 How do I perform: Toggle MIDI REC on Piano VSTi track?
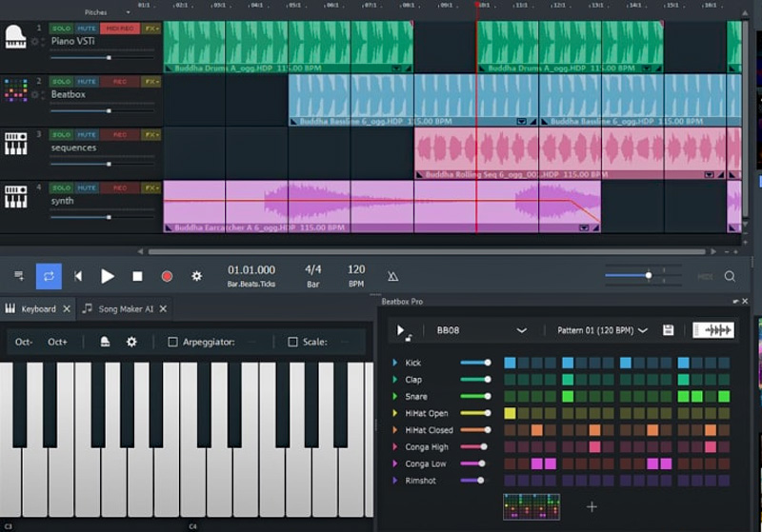pyautogui.click(x=120, y=29)
